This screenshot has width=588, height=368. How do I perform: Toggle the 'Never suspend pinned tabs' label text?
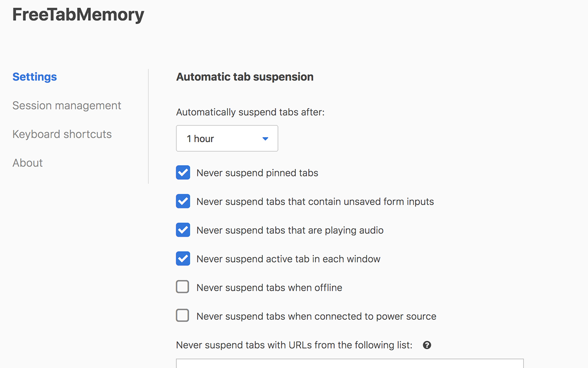pyautogui.click(x=257, y=172)
